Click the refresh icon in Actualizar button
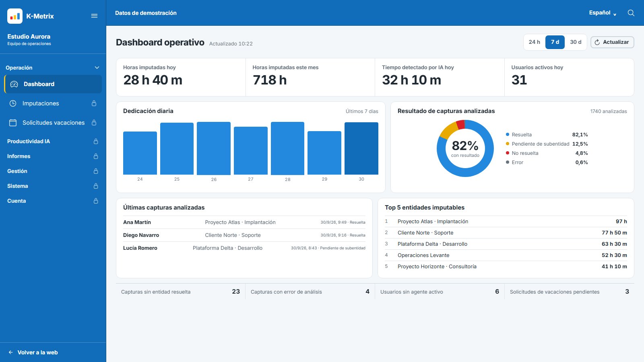The image size is (644, 362). 597,42
